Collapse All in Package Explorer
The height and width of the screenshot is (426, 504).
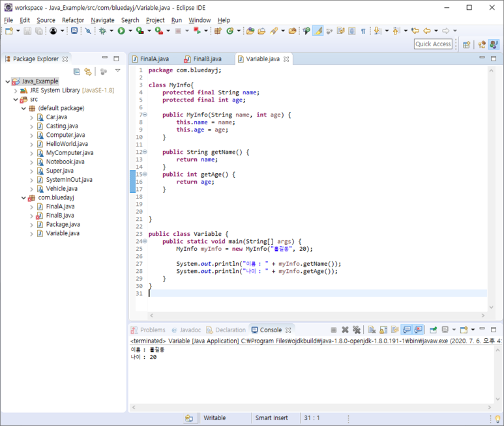(x=77, y=72)
